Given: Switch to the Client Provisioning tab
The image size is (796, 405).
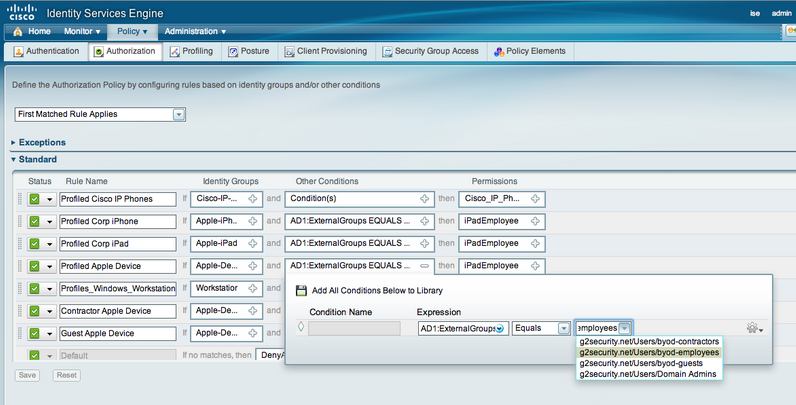Looking at the screenshot, I should tap(326, 51).
